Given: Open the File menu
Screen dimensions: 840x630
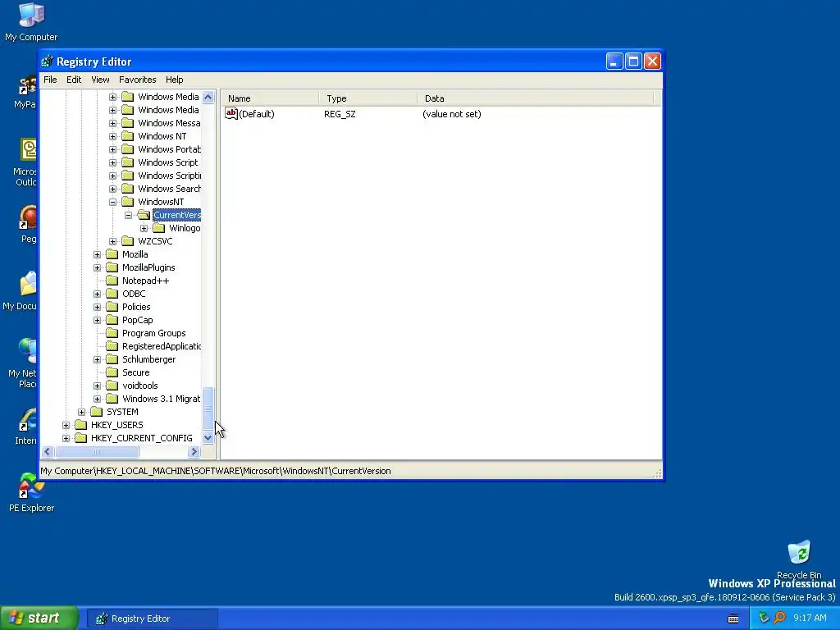Looking at the screenshot, I should tap(50, 80).
